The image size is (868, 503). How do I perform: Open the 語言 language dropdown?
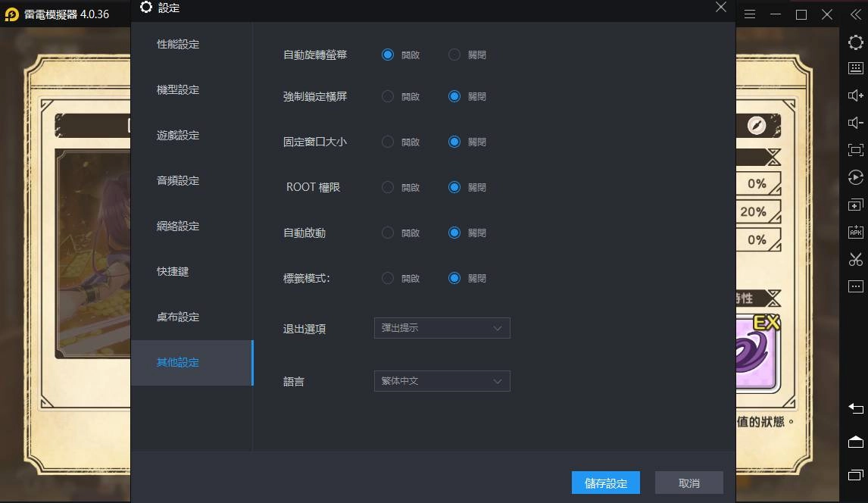coord(442,381)
